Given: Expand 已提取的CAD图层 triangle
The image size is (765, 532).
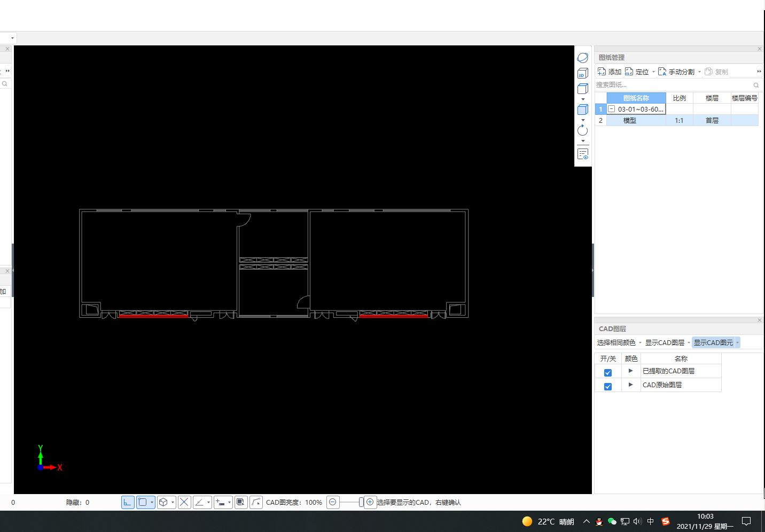Looking at the screenshot, I should coord(630,371).
